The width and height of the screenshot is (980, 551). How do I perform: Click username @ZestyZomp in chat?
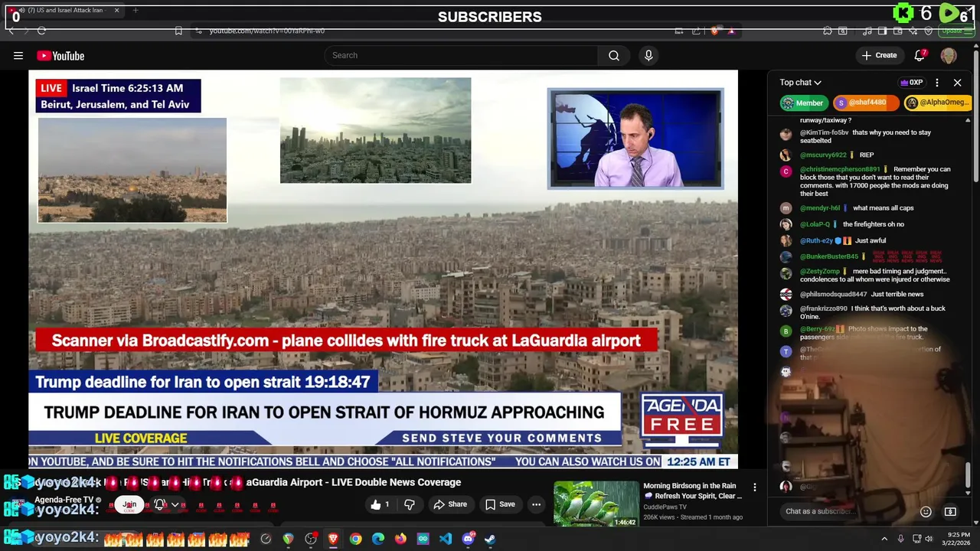820,271
